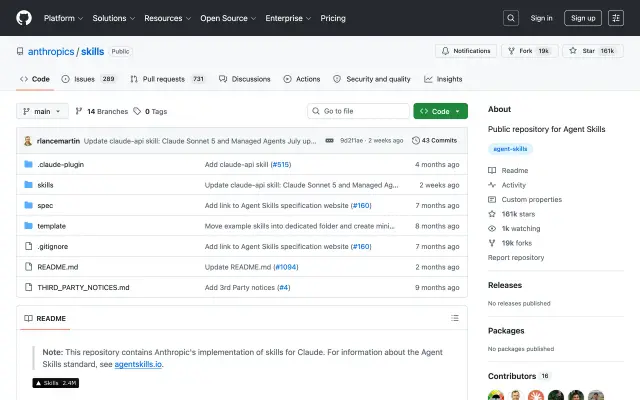Open Custom properties in About sidebar
The image size is (640, 400).
click(x=525, y=200)
